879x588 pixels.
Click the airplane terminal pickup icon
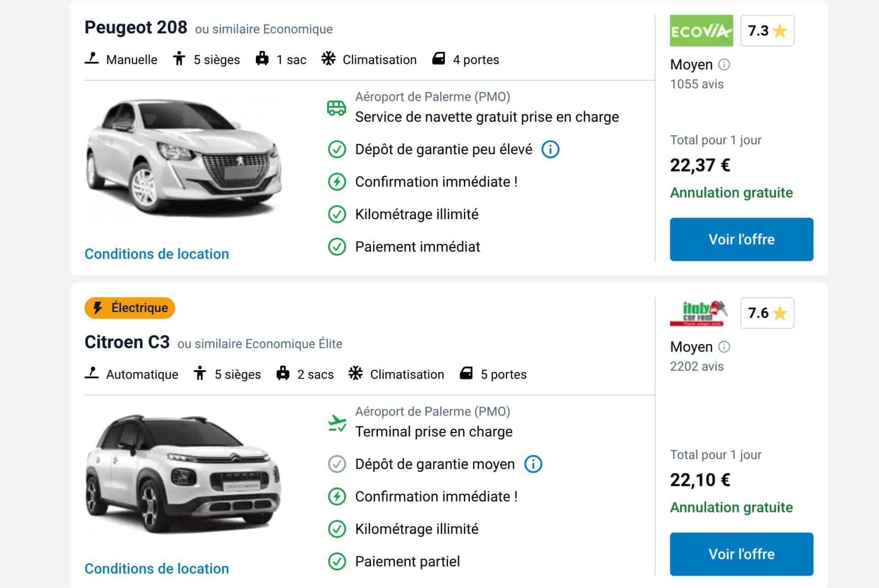[x=337, y=423]
